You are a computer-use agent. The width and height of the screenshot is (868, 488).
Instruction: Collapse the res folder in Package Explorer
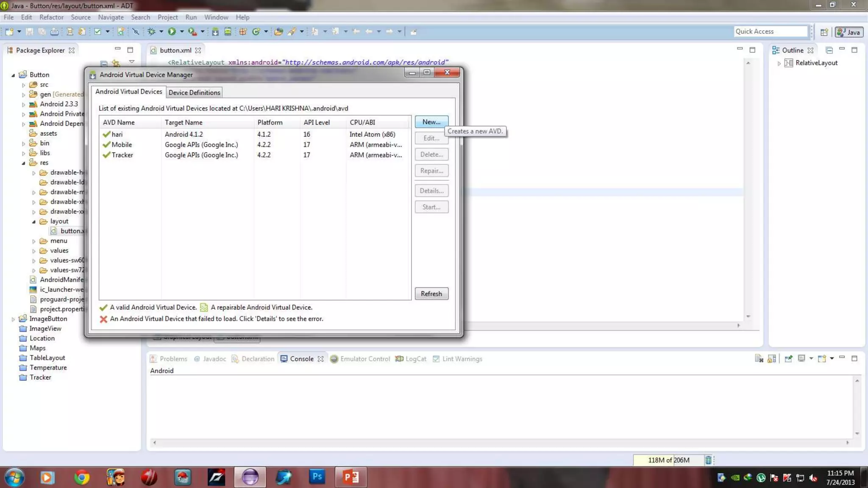[x=24, y=163]
